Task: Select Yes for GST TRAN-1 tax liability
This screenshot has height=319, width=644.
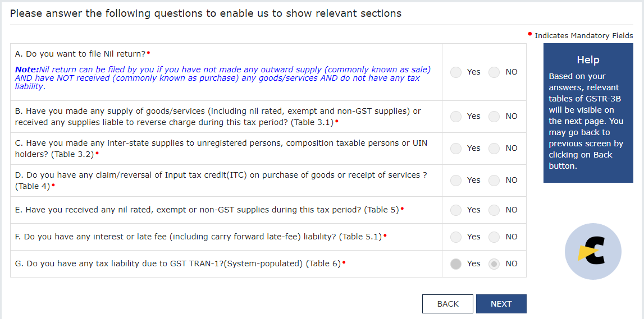Action: coord(456,264)
